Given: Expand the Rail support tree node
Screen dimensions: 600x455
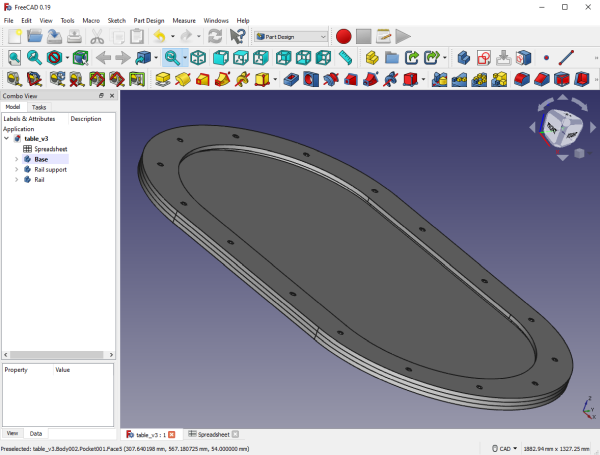Looking at the screenshot, I should point(16,170).
